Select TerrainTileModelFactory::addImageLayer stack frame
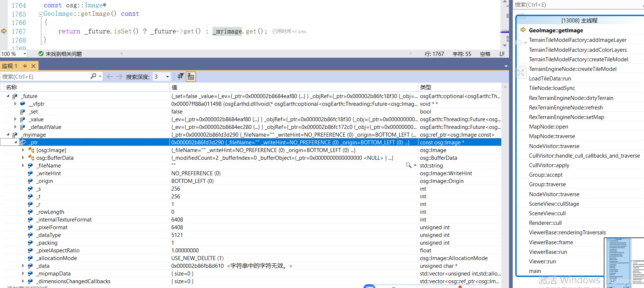The height and width of the screenshot is (288, 644). point(578,40)
